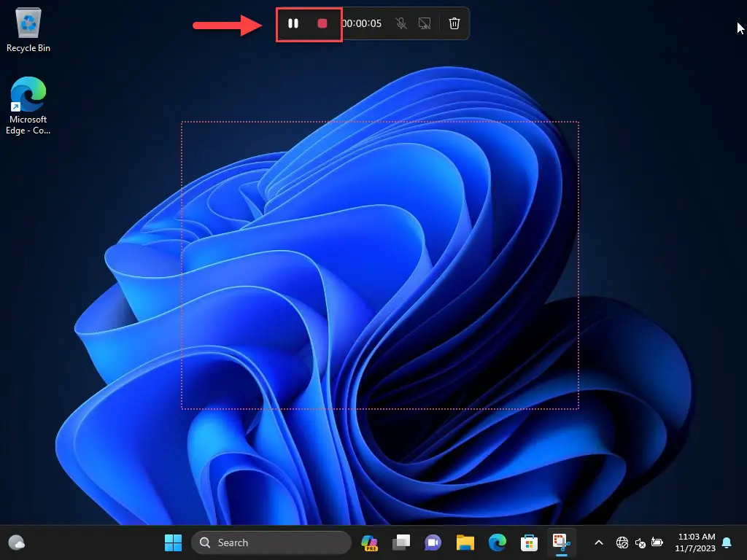Screen dimensions: 747x560
Task: Discard recording with the trash icon
Action: pyautogui.click(x=454, y=23)
